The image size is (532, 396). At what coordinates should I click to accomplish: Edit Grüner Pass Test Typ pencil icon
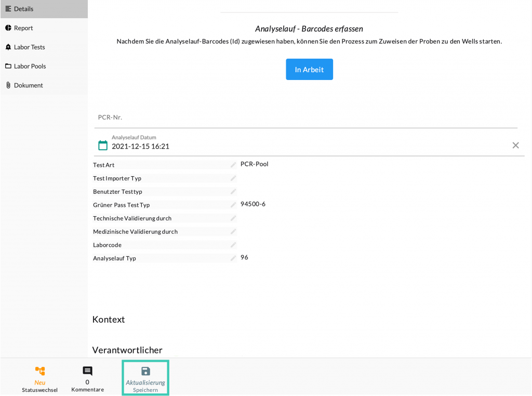[233, 205]
